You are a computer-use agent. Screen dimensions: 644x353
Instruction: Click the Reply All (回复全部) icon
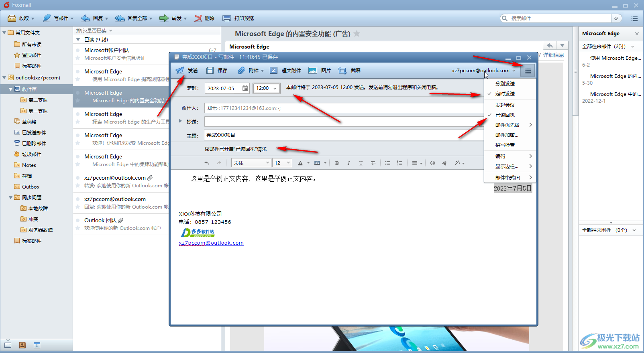click(x=120, y=18)
